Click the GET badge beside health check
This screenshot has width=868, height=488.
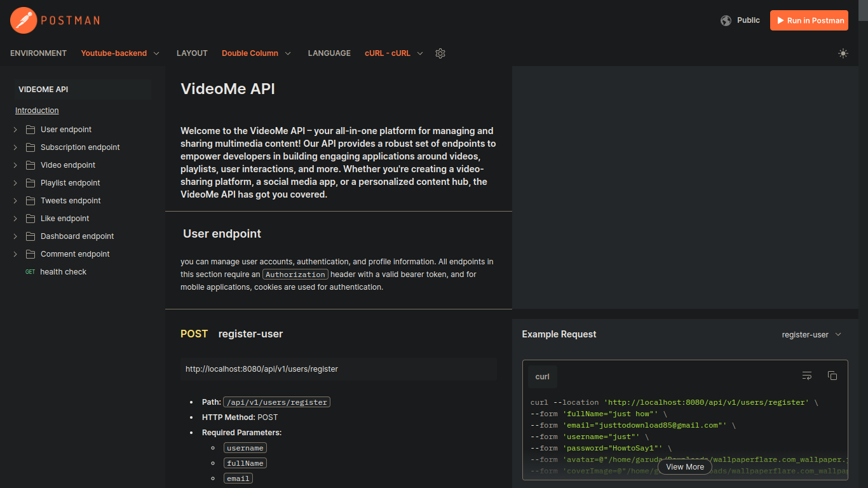click(30, 272)
